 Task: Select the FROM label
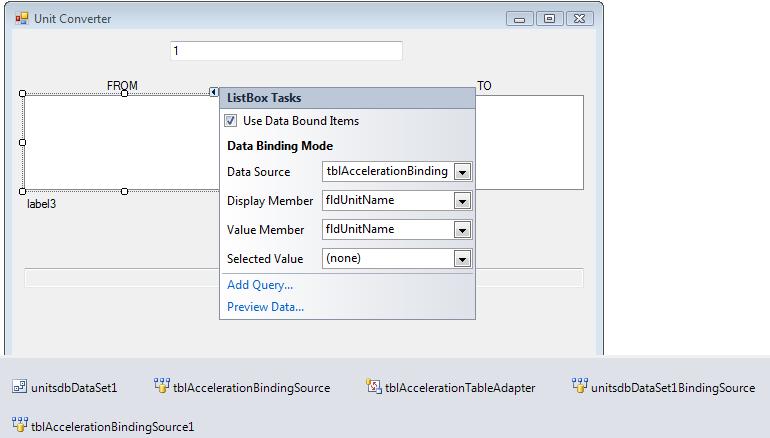tap(122, 85)
